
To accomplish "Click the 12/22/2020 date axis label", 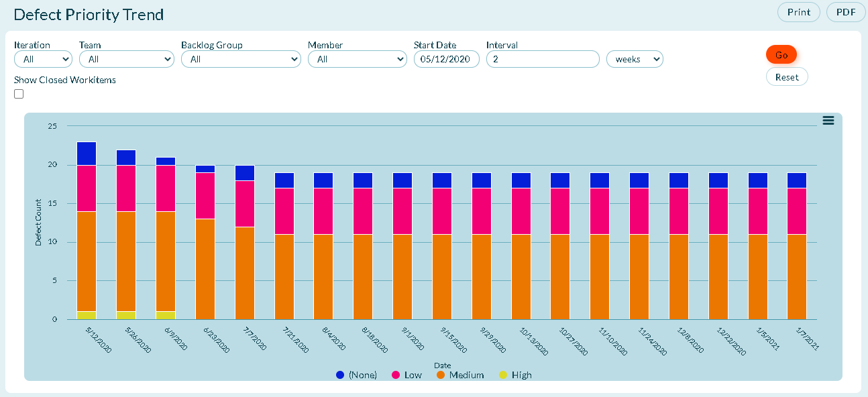I will click(731, 340).
